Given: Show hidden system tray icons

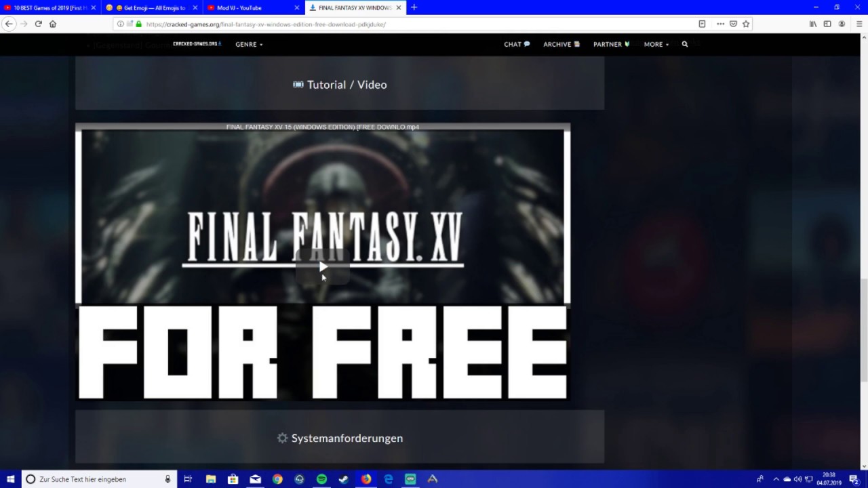Looking at the screenshot, I should (776, 479).
